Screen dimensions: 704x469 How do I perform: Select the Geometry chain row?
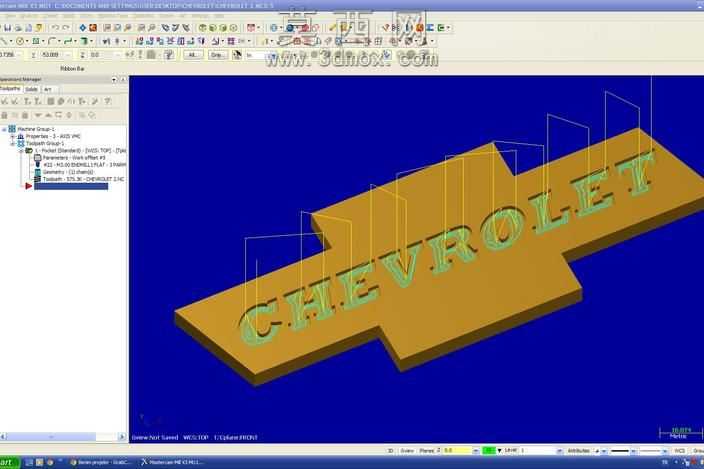pos(68,172)
